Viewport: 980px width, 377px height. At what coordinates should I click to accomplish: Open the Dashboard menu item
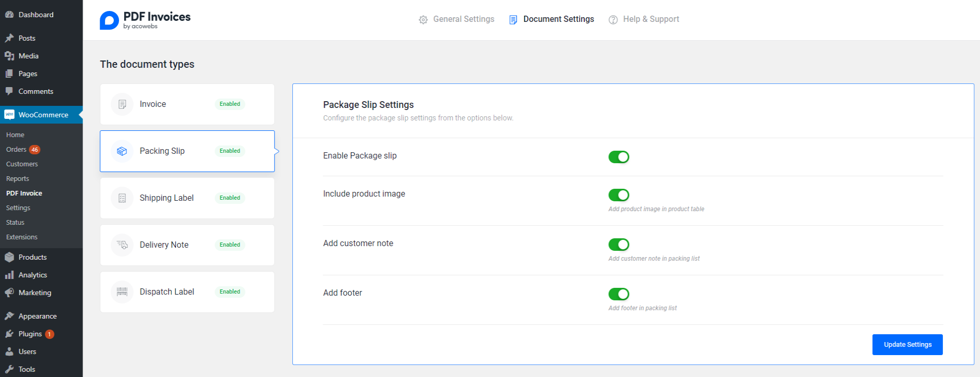coord(41,15)
